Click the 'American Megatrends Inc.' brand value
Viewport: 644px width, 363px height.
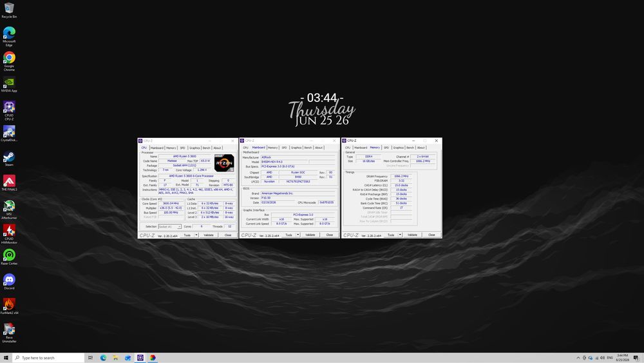coord(298,193)
